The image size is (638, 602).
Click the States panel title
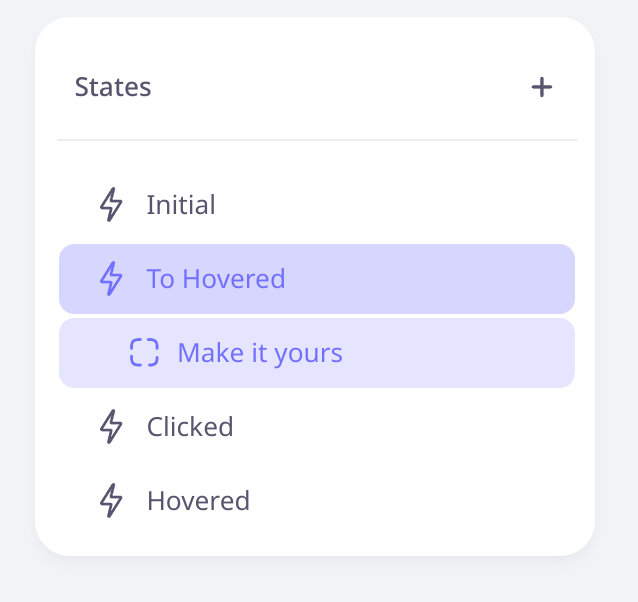pos(113,87)
